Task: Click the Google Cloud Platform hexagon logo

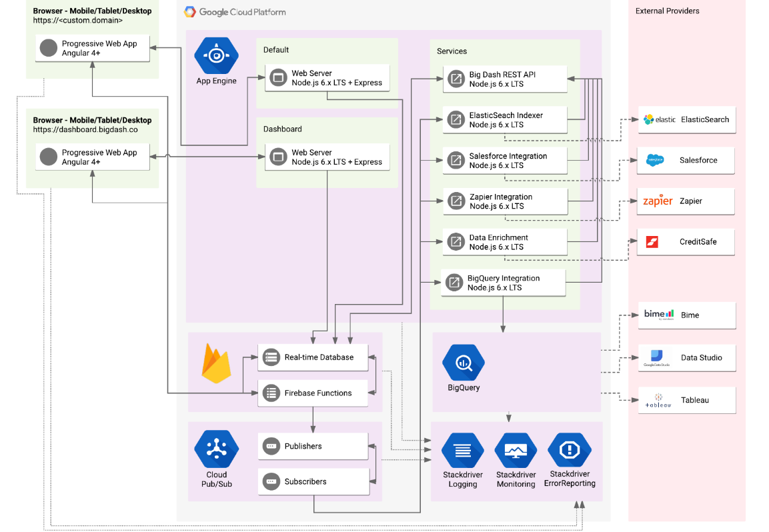Action: click(190, 12)
